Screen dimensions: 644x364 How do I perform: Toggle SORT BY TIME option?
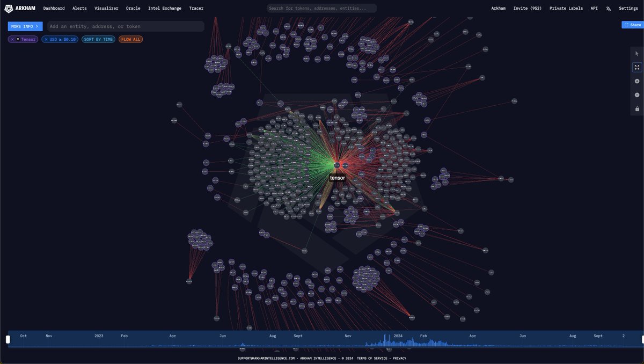point(98,39)
